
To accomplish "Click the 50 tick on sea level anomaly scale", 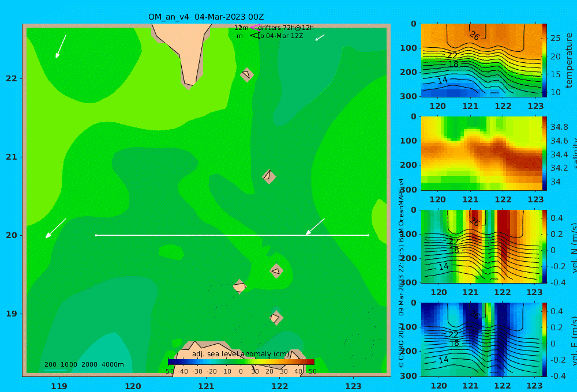I will coord(312,371).
